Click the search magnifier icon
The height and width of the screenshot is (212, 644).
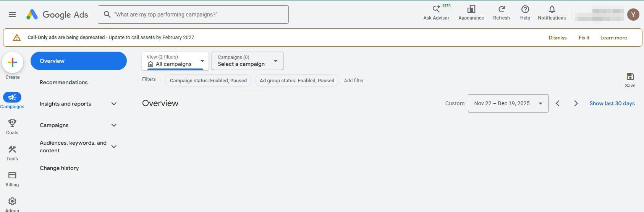click(107, 15)
